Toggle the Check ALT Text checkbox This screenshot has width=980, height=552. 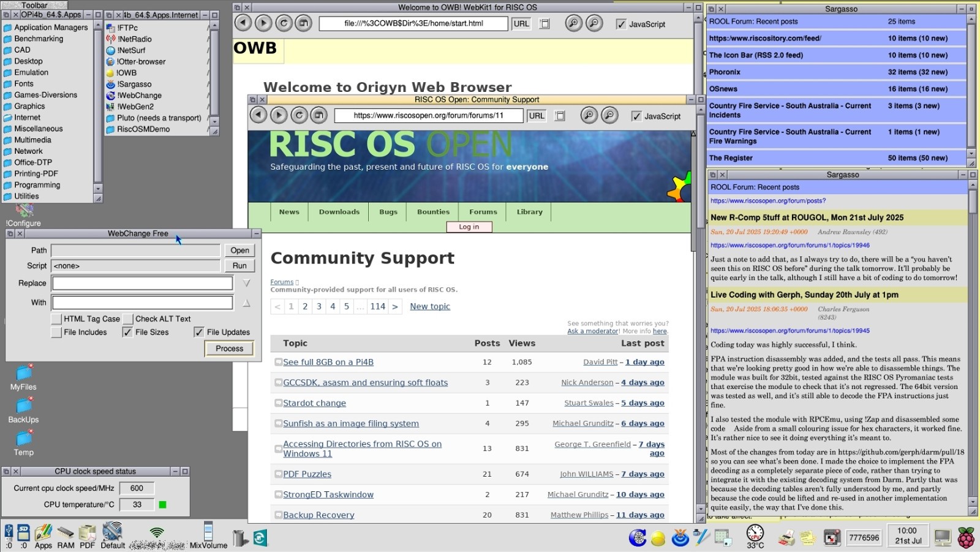click(x=128, y=319)
